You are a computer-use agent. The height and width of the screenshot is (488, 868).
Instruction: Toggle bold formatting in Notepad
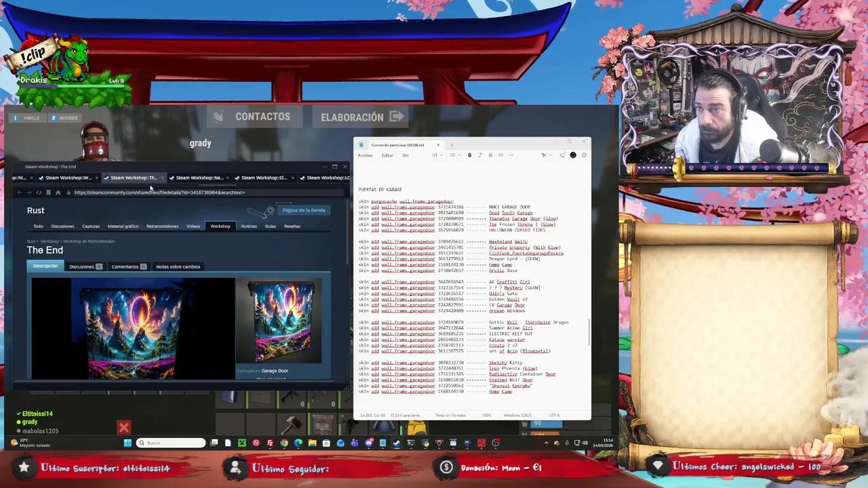coord(470,155)
